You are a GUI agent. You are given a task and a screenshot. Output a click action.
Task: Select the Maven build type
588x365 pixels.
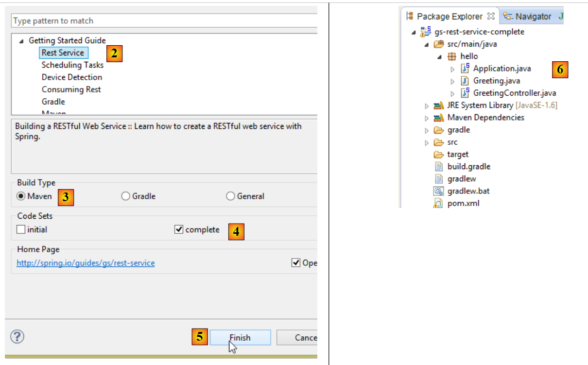tap(21, 196)
